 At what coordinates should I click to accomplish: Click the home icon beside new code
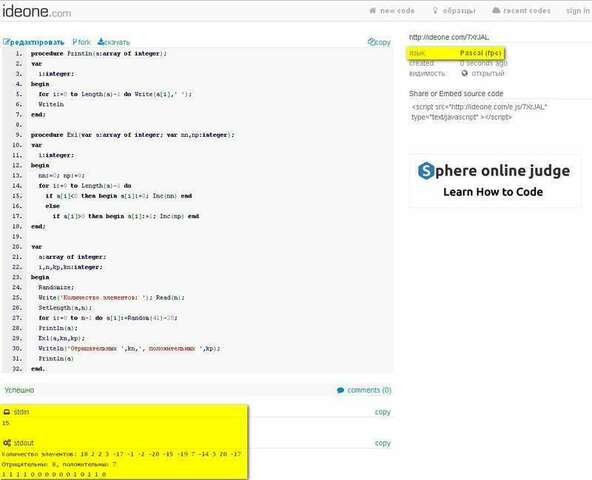click(x=373, y=11)
